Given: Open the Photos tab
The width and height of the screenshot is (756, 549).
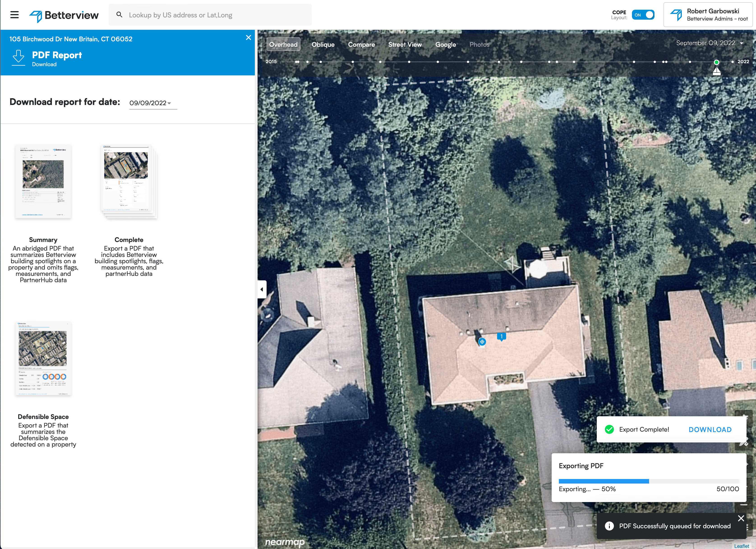Looking at the screenshot, I should [479, 44].
